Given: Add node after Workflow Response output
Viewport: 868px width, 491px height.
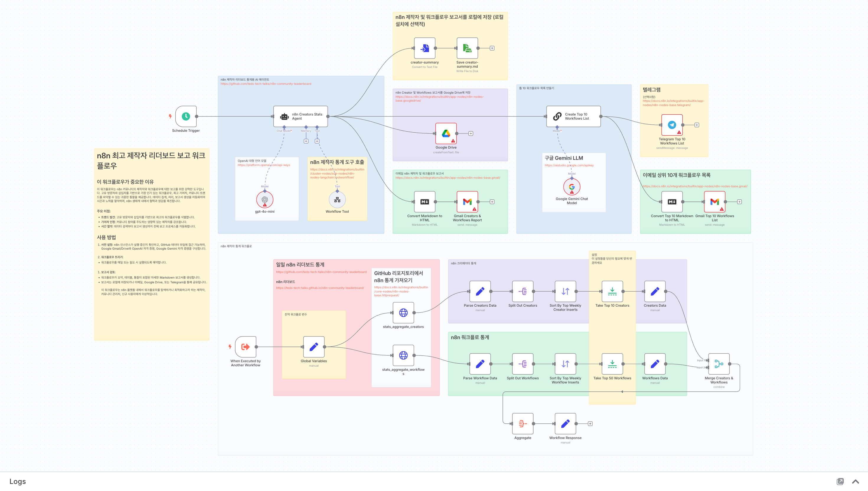Looking at the screenshot, I should (x=590, y=424).
